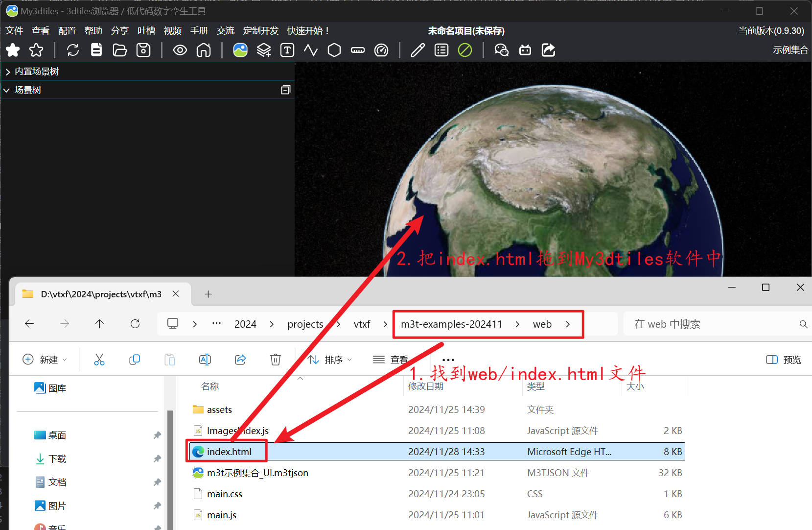
Task: Select the m3t示例集合_UI.m3tjson file
Action: click(x=257, y=473)
